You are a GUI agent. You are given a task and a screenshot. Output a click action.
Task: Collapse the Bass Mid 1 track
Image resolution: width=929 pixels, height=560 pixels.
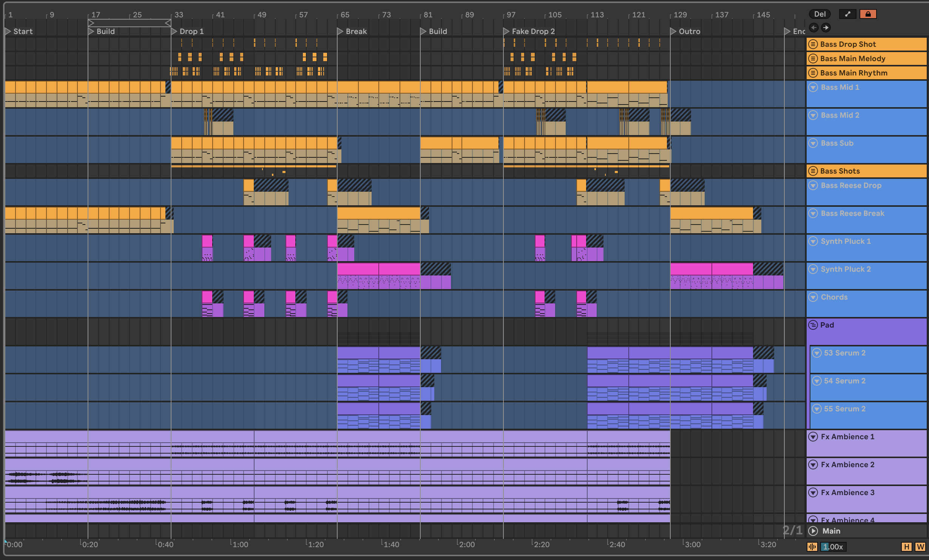click(813, 87)
